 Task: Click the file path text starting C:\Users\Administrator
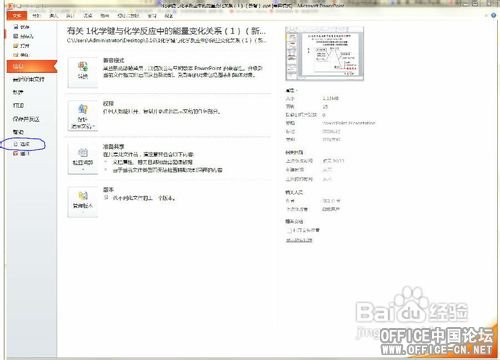pos(167,40)
